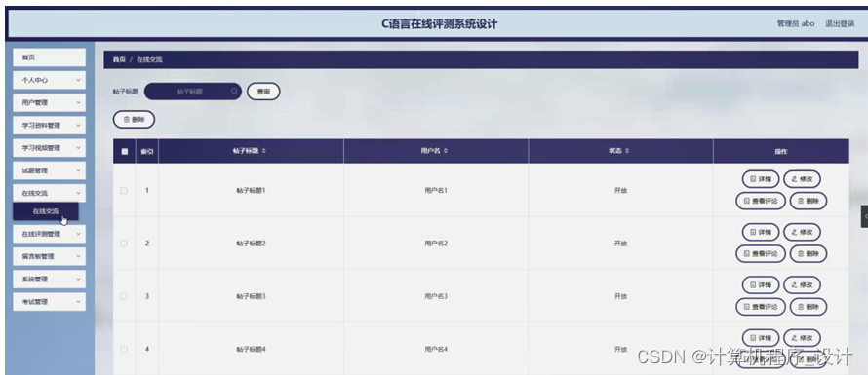Viewport: 868px width, 375px height.
Task: Click 查看评论 for 帖子标题2
Action: pos(761,254)
